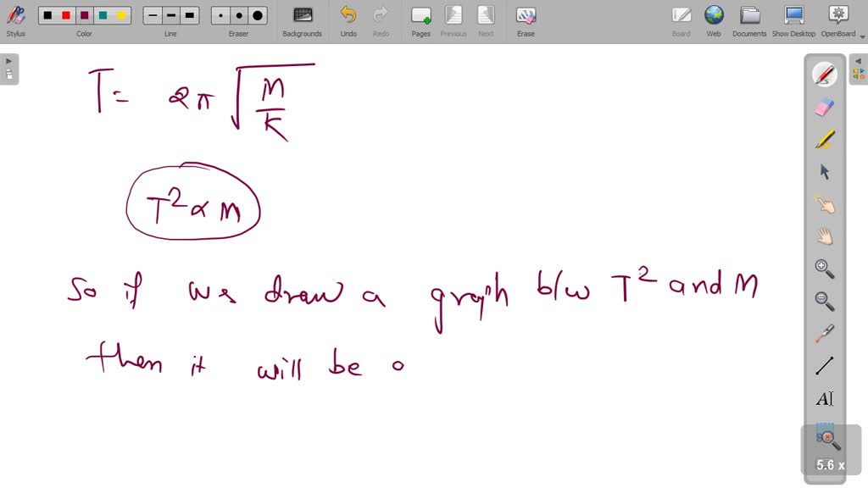Expand the right side panel arrow

click(860, 60)
